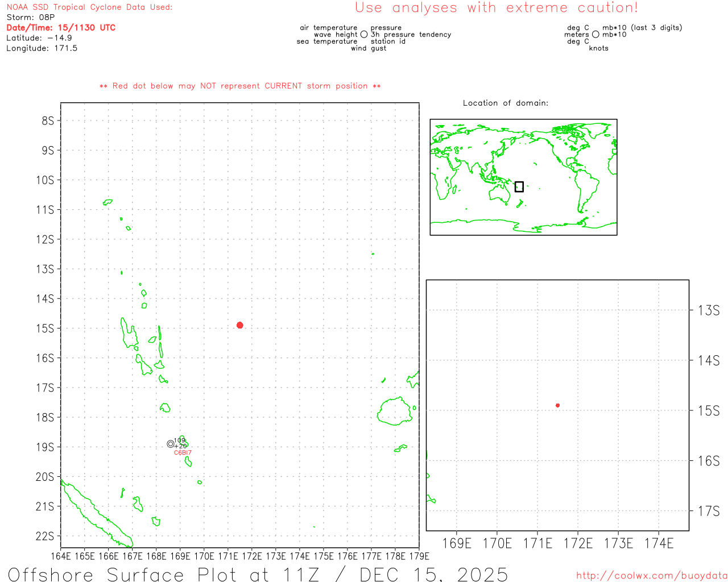Screen dimensions: 728x582
Task: Click the units legend circle beside 'meters'
Action: click(x=595, y=35)
